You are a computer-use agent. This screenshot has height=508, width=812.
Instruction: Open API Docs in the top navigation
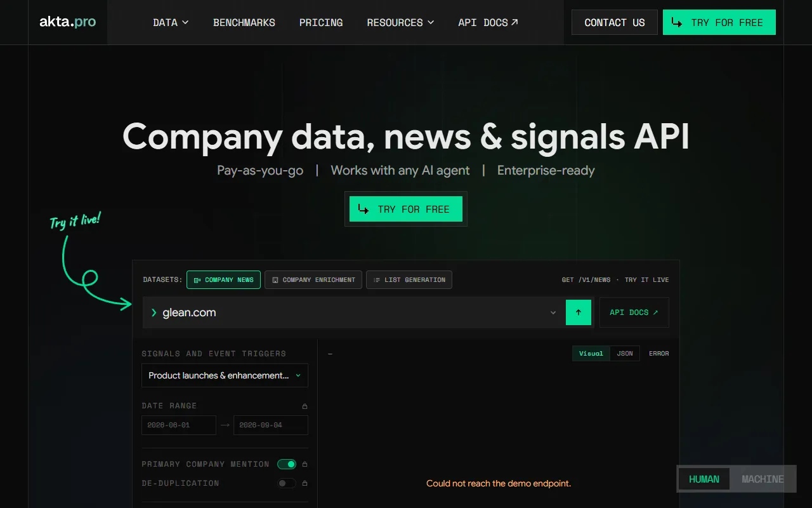[488, 22]
